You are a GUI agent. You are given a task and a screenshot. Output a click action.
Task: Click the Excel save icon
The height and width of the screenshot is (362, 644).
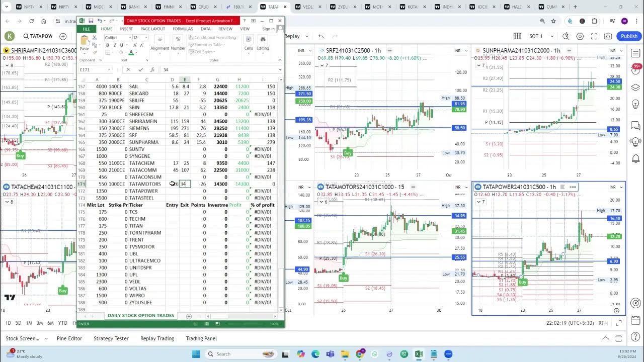coord(91,21)
